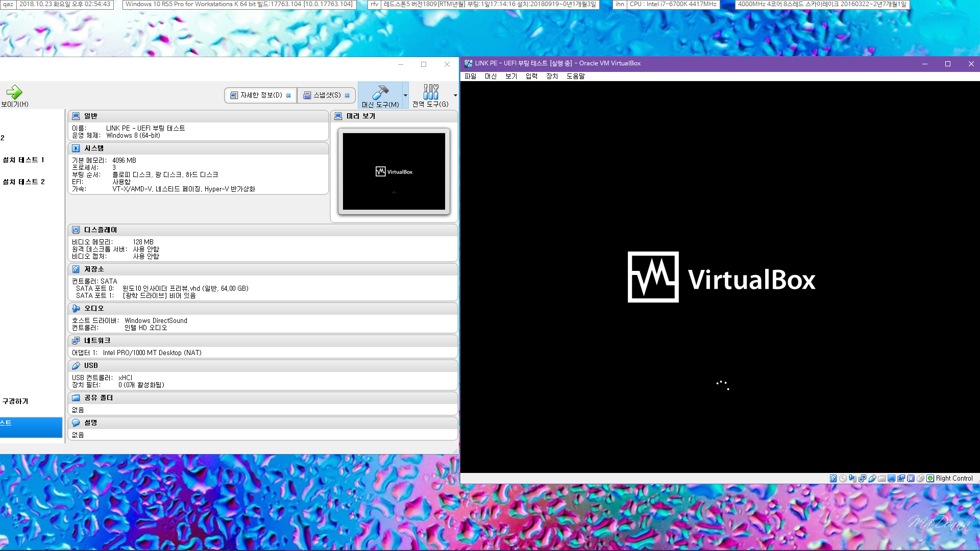Image resolution: width=980 pixels, height=551 pixels.
Task: Switch to the Details (자세한 정보(D)) tab
Action: click(260, 95)
